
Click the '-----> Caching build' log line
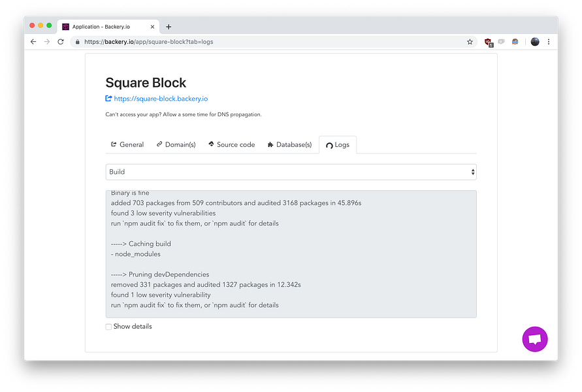click(141, 244)
